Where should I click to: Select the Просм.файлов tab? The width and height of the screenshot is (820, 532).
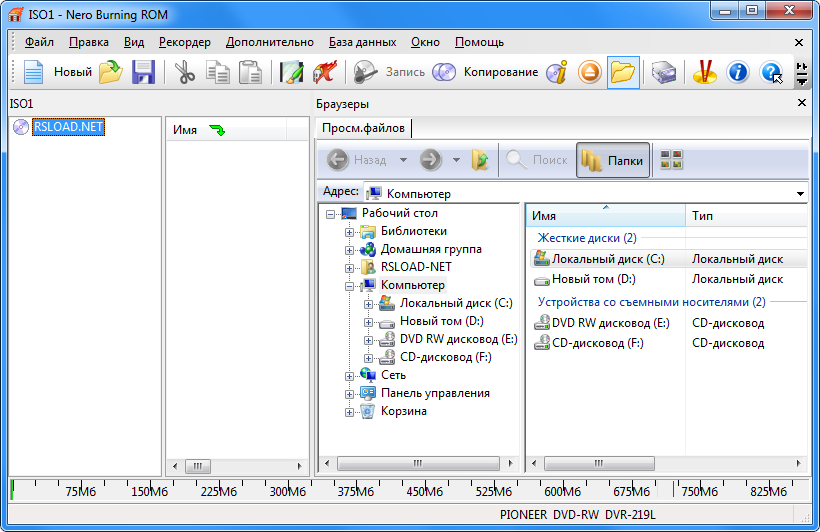(363, 128)
